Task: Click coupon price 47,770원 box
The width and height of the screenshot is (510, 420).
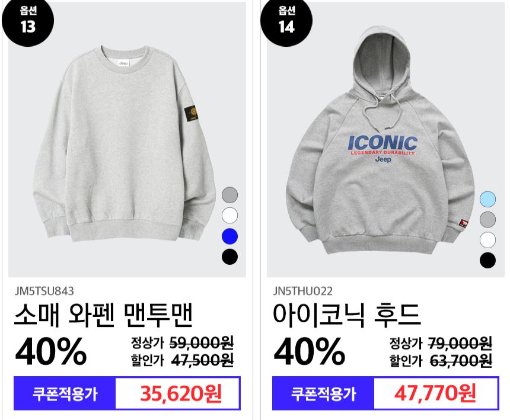Action: pos(436,393)
